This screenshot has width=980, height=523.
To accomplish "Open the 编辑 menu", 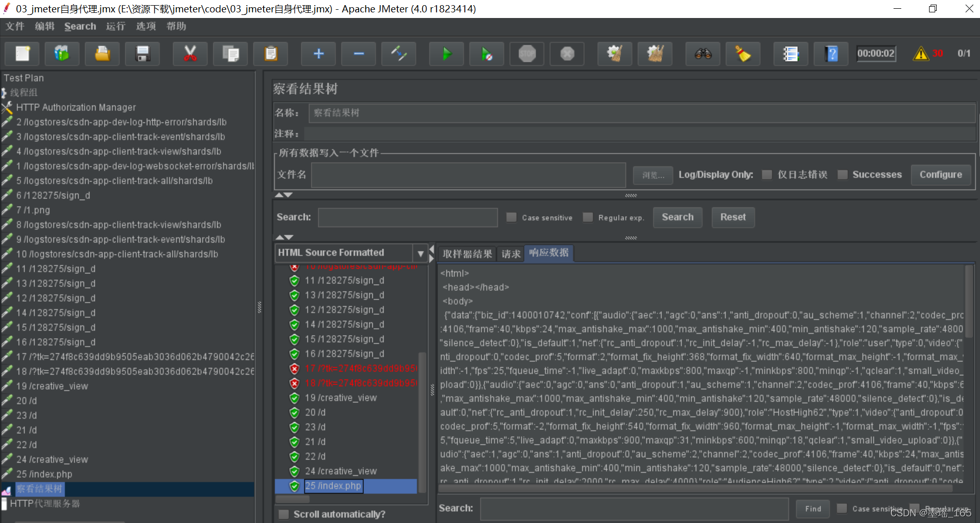I will tap(45, 26).
